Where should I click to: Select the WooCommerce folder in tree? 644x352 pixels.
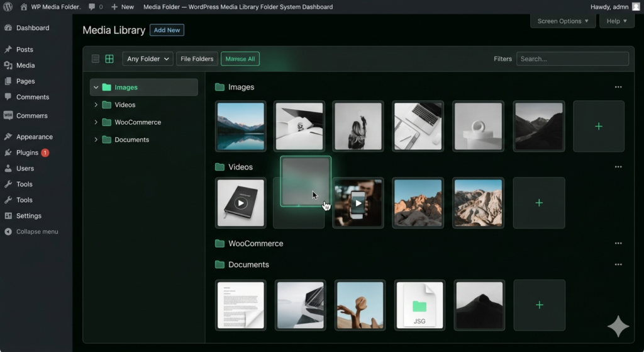coord(138,122)
